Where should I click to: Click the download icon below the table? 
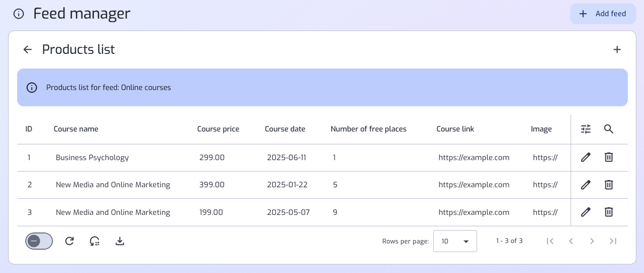coord(120,241)
